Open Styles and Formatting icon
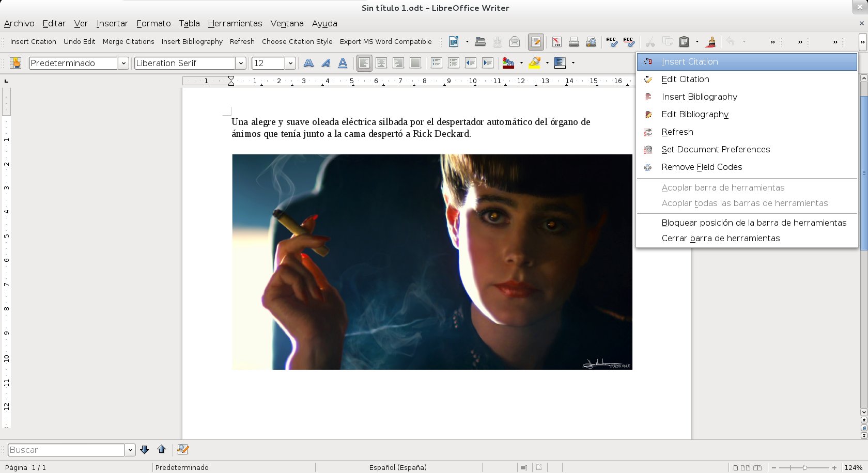Image resolution: width=868 pixels, height=473 pixels. 16,63
